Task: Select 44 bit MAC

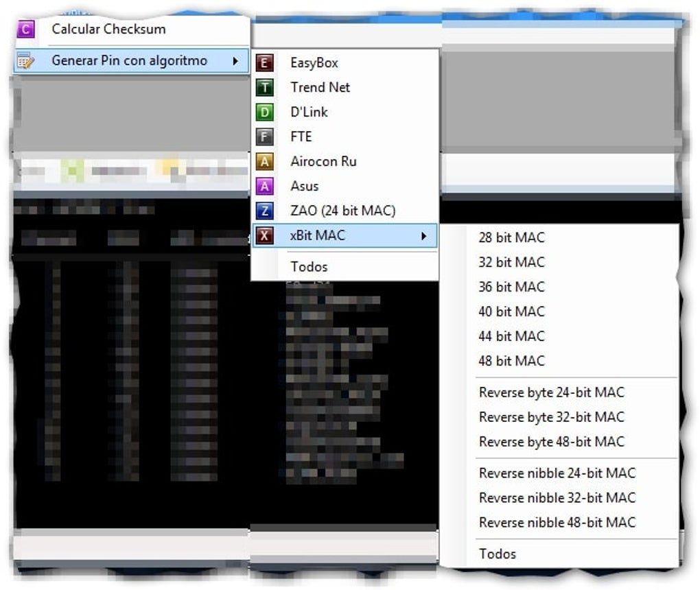Action: [560, 335]
